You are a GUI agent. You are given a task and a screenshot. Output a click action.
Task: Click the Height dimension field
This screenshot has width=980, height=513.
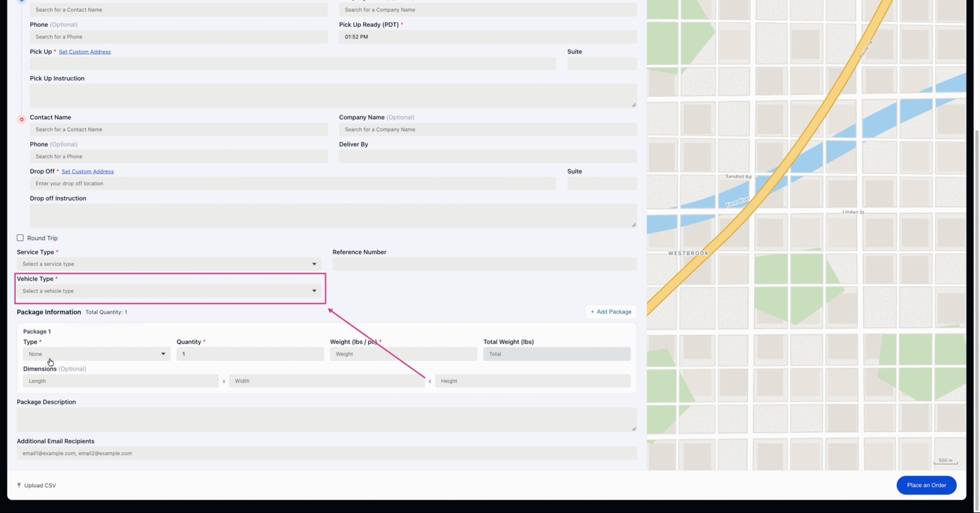(x=533, y=381)
